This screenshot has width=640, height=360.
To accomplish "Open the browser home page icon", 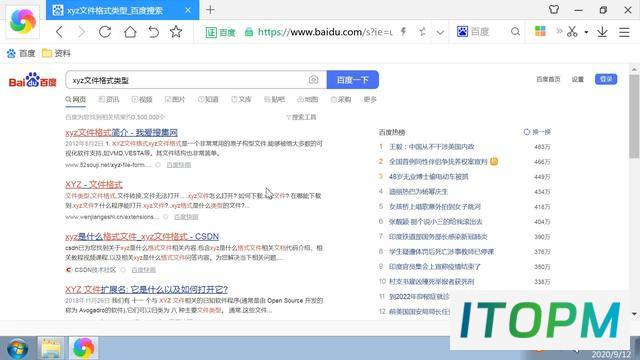I will pyautogui.click(x=130, y=31).
